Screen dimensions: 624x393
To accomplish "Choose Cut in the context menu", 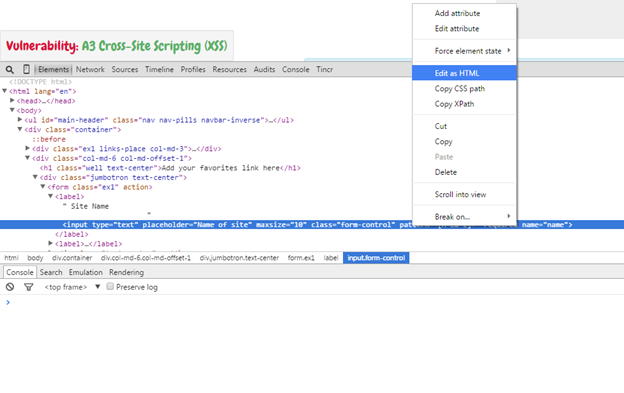I will [x=464, y=126].
